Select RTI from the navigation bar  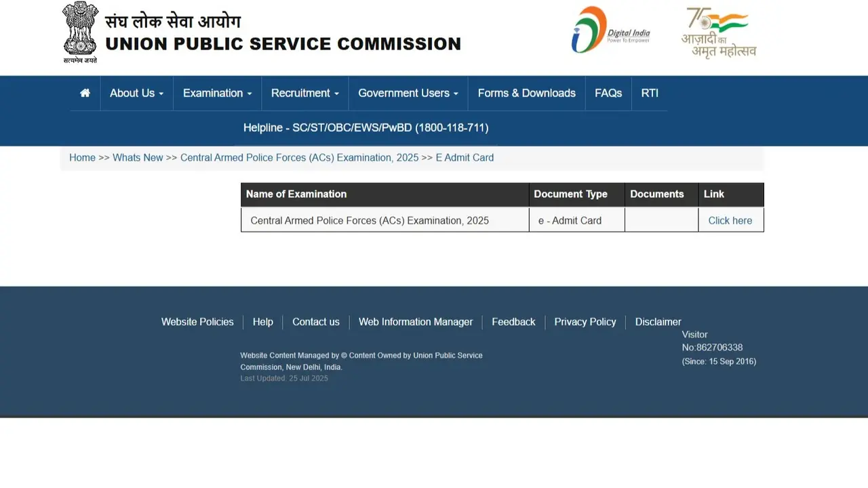[649, 93]
